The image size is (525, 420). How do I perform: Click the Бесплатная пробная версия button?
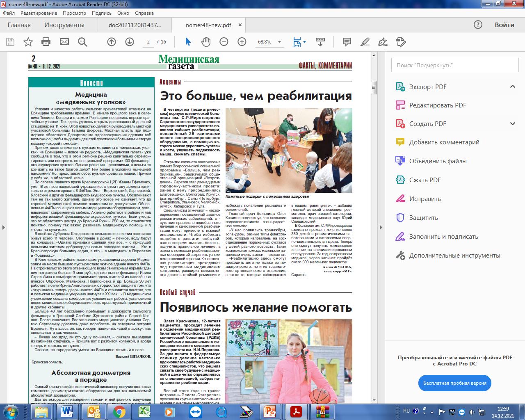tap(455, 383)
